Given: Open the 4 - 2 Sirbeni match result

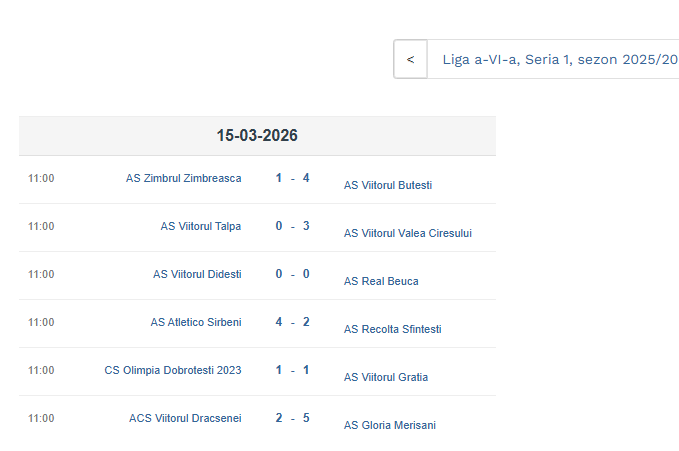Looking at the screenshot, I should tap(293, 322).
